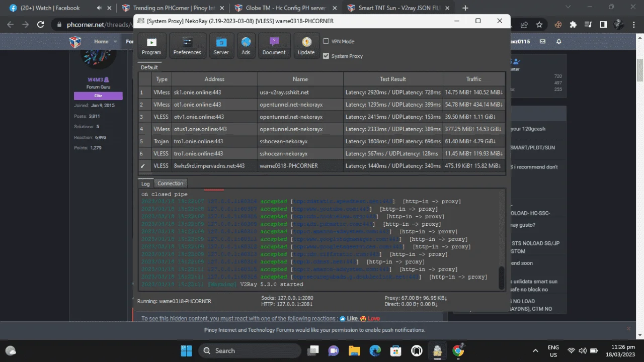Open Chrome extensions puzzle icon
The width and height of the screenshot is (644, 362).
tap(573, 25)
